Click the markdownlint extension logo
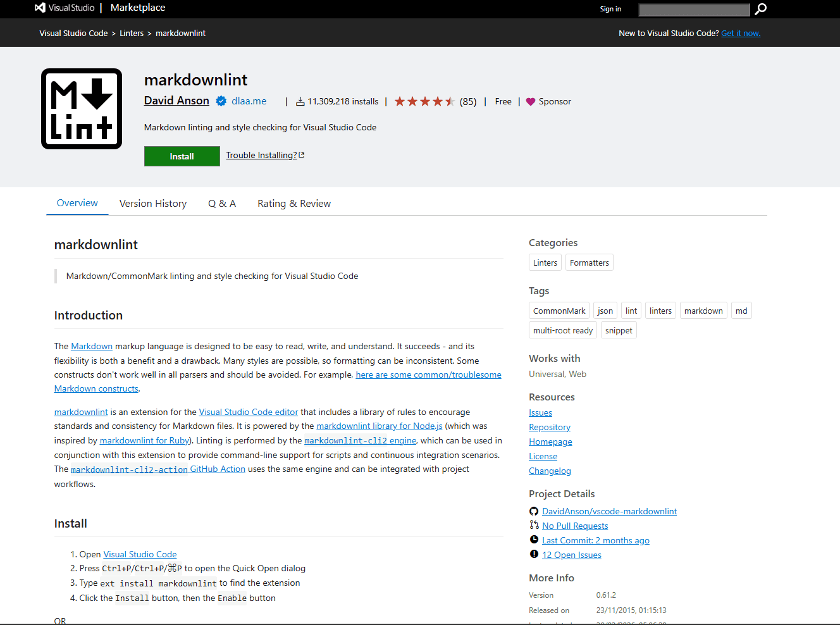Viewport: 840px width, 625px height. click(82, 109)
